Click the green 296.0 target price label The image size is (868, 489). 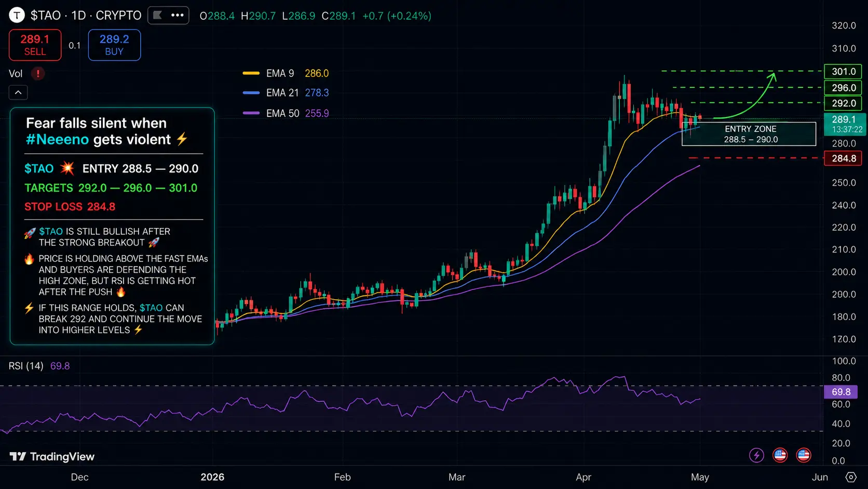[843, 88]
